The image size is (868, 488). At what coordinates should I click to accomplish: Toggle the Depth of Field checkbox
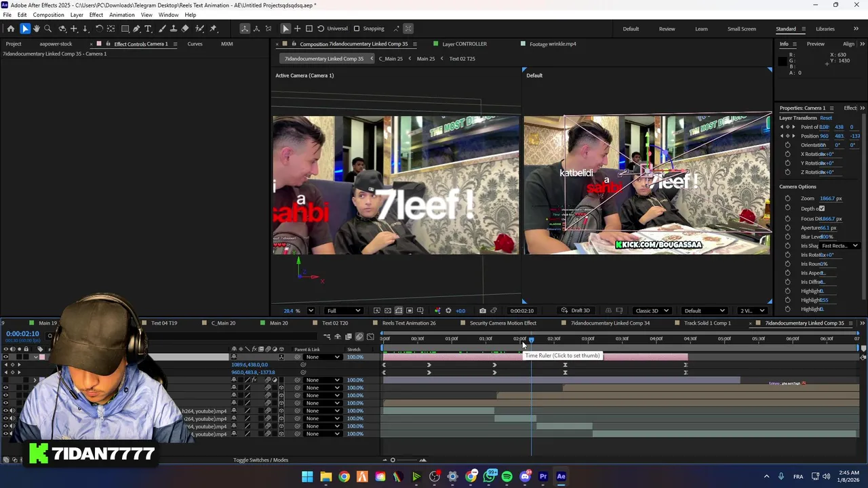coord(822,209)
